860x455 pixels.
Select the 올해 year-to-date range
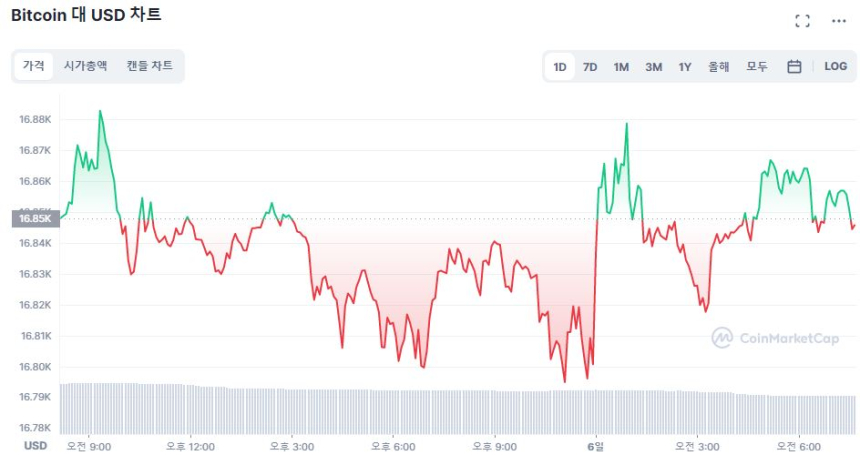(718, 67)
